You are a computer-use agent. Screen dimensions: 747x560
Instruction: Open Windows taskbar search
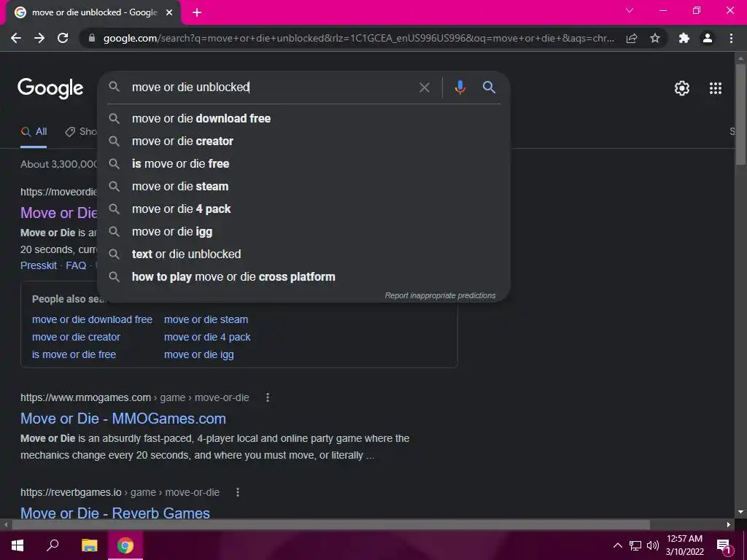click(x=53, y=545)
